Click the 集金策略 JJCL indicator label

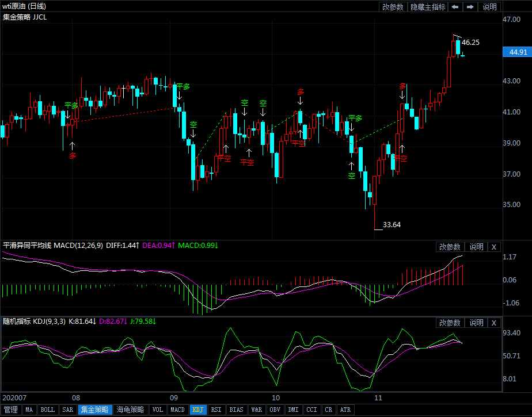25,17
